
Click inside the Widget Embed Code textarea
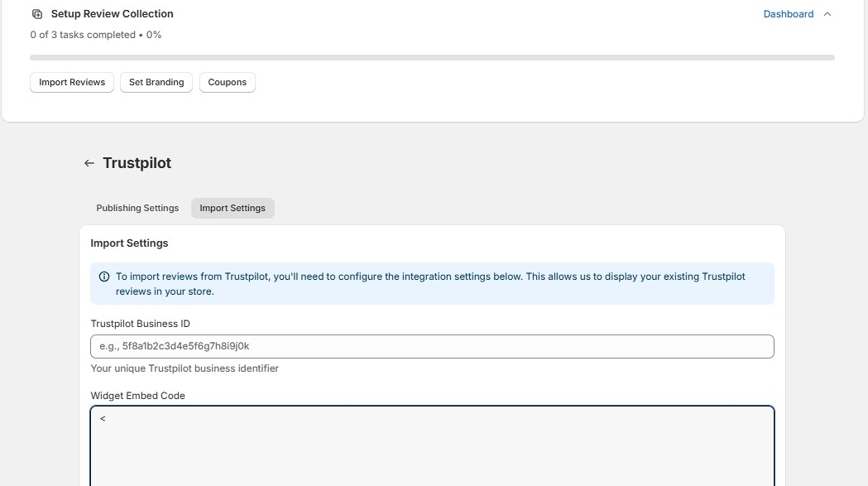[x=432, y=446]
